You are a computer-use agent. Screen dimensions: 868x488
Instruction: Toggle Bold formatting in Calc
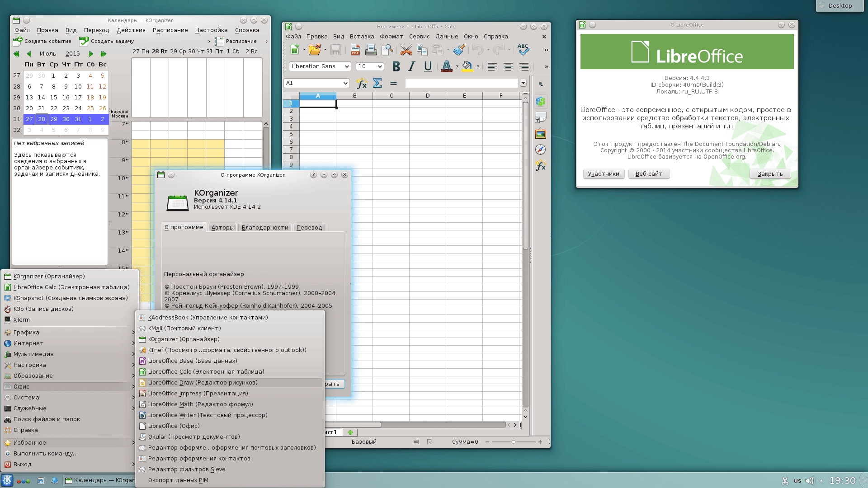(x=396, y=67)
